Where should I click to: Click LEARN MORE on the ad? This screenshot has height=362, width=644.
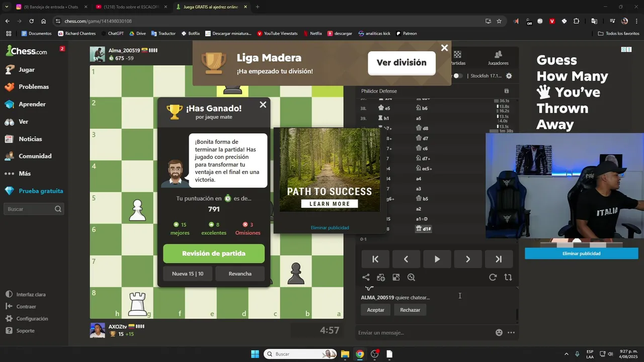tap(330, 204)
